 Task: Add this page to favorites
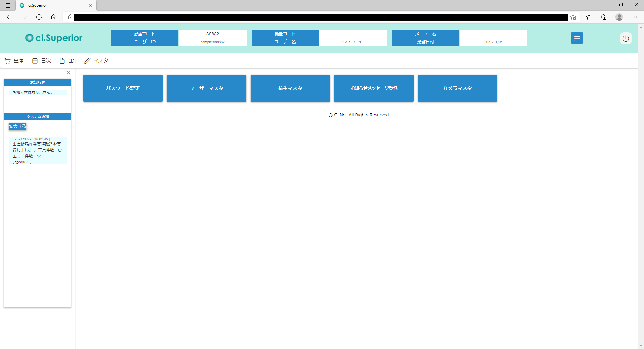click(x=573, y=17)
